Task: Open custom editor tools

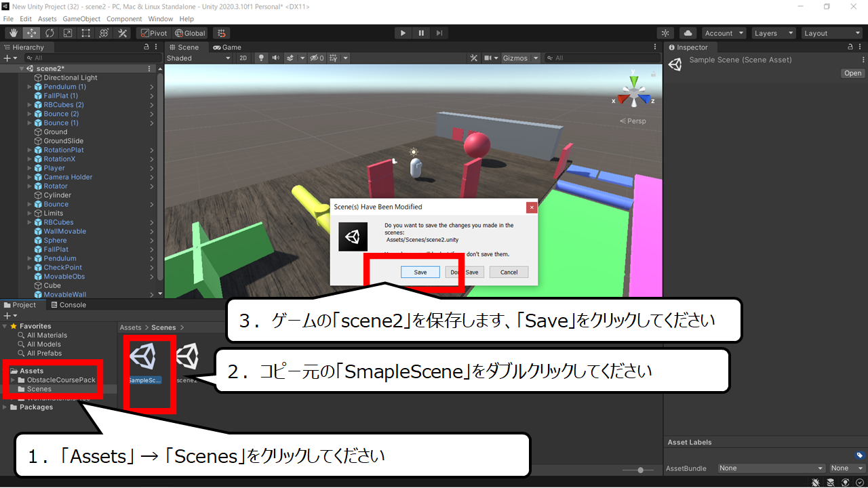Action: pyautogui.click(x=123, y=33)
